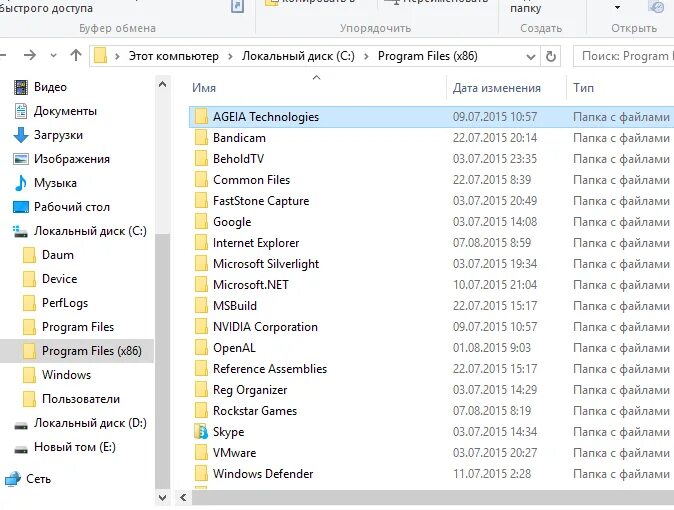The width and height of the screenshot is (674, 510).
Task: Select the Microsoft.NET folder
Action: pyautogui.click(x=251, y=285)
